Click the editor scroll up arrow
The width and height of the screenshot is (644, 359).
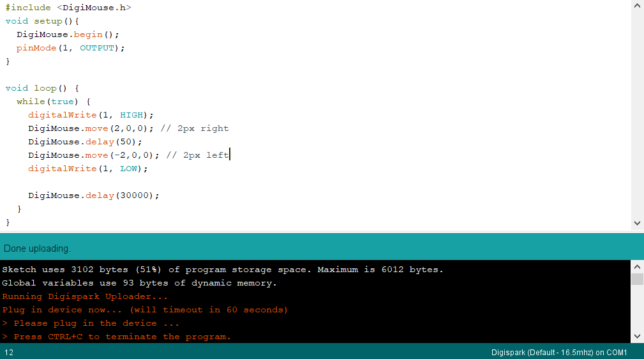pos(638,6)
